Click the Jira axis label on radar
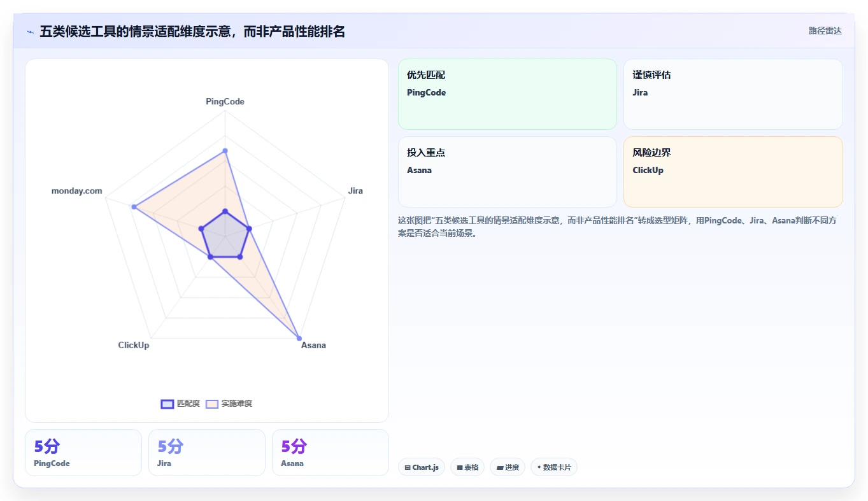 (355, 191)
